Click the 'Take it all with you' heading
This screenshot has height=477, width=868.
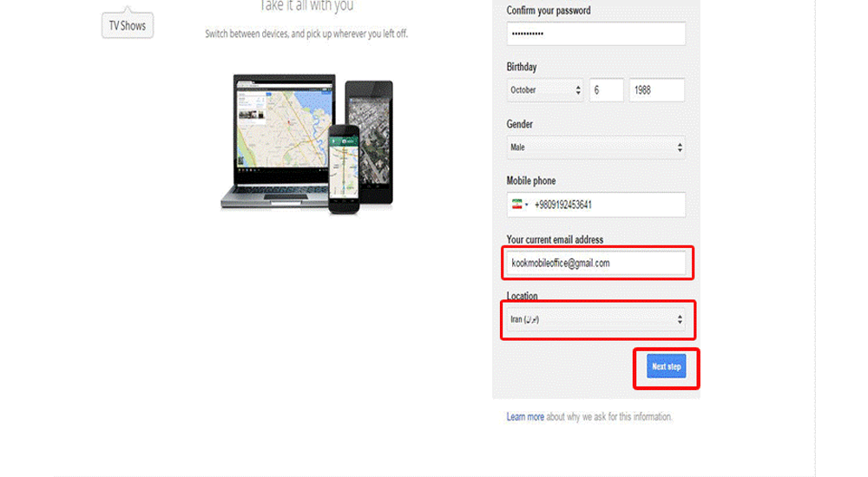tap(306, 5)
